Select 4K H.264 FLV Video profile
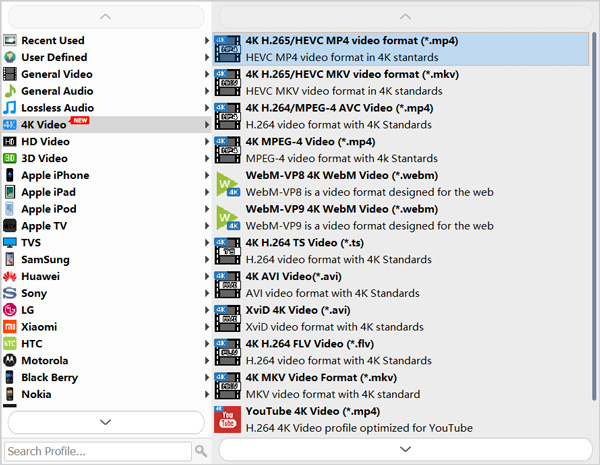 click(x=401, y=352)
